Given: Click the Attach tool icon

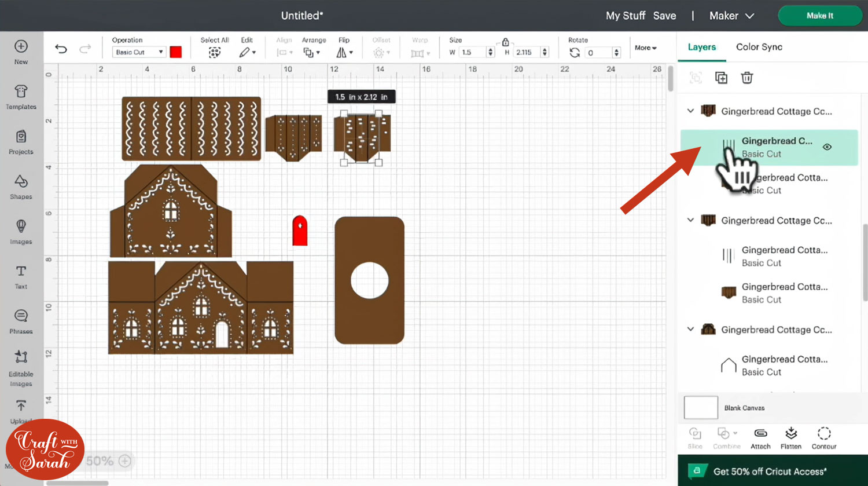Looking at the screenshot, I should (x=760, y=438).
